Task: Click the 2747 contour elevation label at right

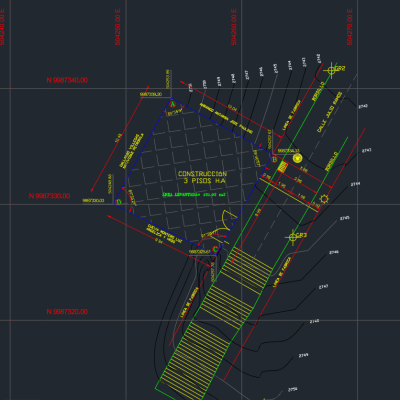Action: tap(324, 287)
